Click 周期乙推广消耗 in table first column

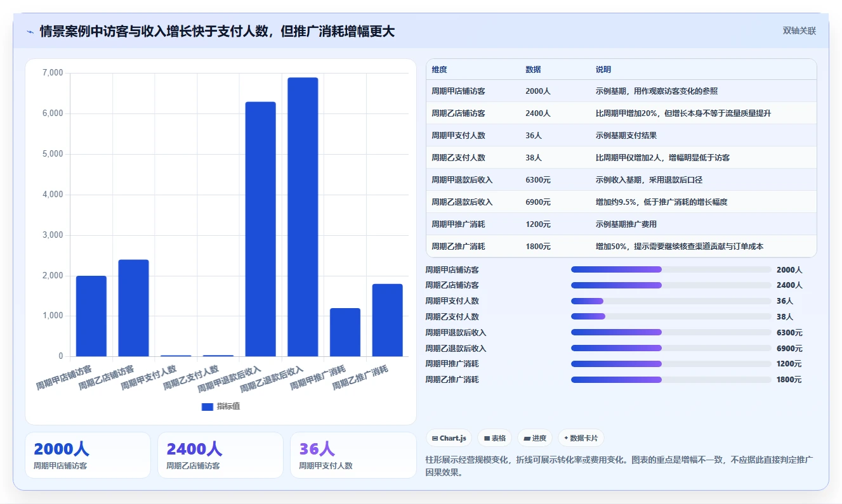[458, 247]
